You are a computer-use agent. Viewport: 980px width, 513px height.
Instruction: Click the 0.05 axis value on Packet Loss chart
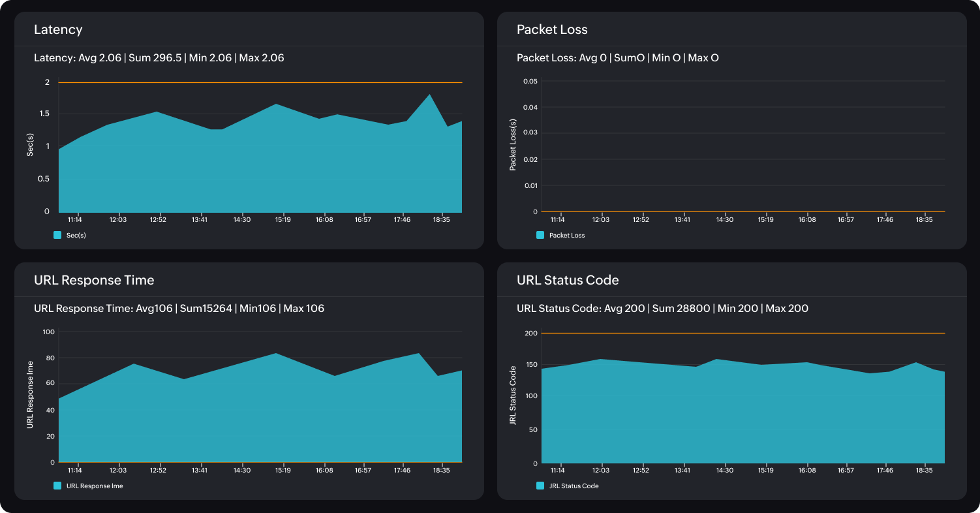pos(530,81)
